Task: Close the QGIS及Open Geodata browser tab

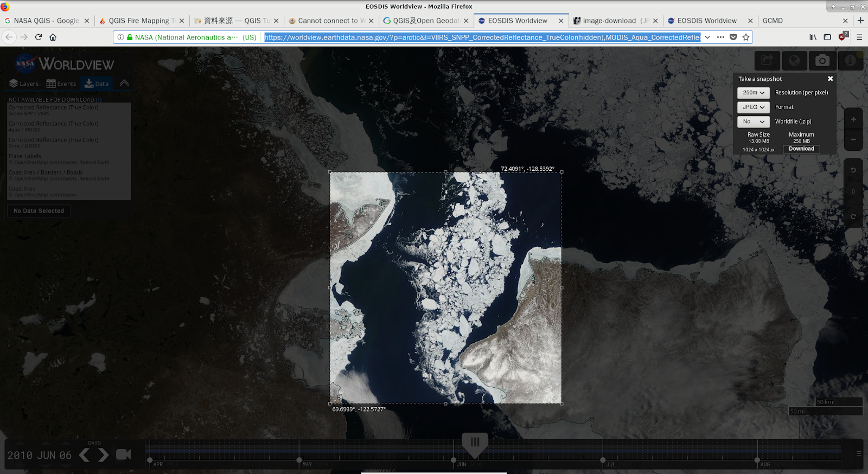Action: click(465, 21)
